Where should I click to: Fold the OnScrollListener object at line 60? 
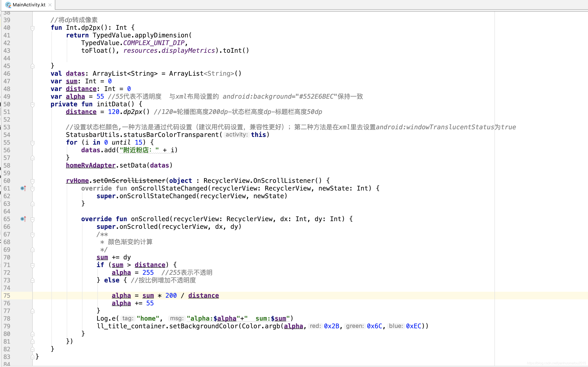(x=33, y=181)
